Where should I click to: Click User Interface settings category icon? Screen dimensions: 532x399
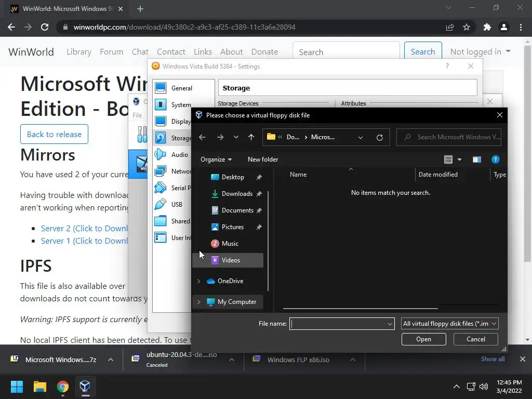(x=161, y=238)
